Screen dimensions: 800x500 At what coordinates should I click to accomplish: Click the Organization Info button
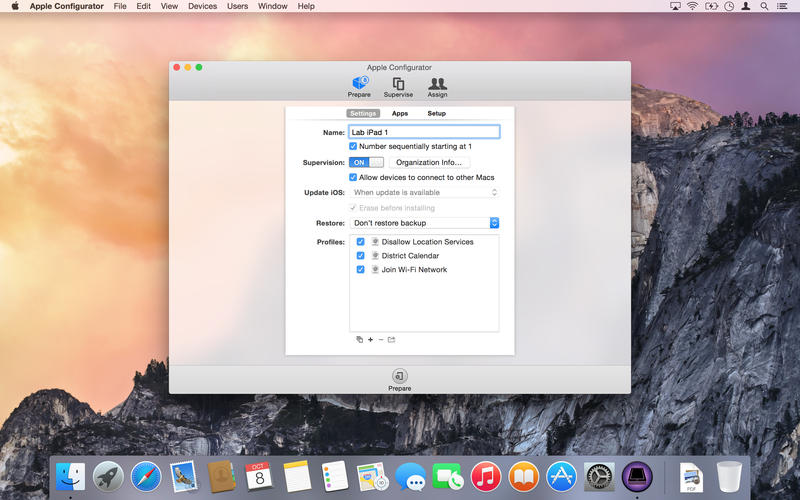point(429,162)
